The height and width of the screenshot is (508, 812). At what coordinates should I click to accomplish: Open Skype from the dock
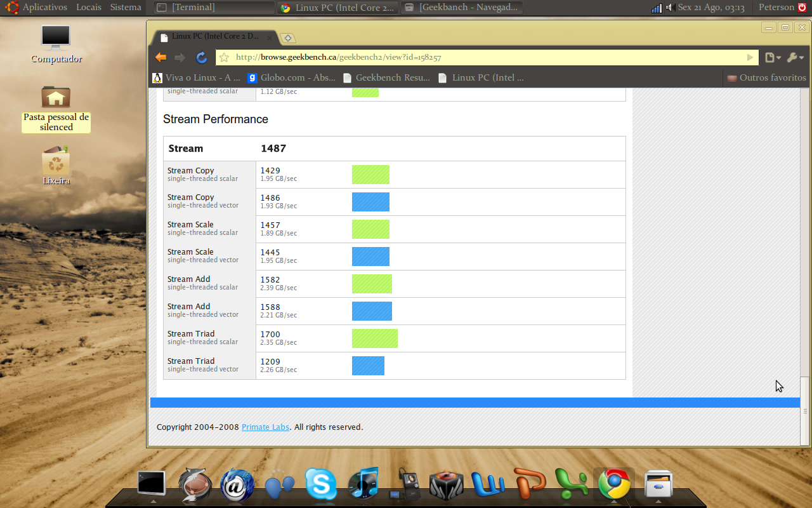320,485
